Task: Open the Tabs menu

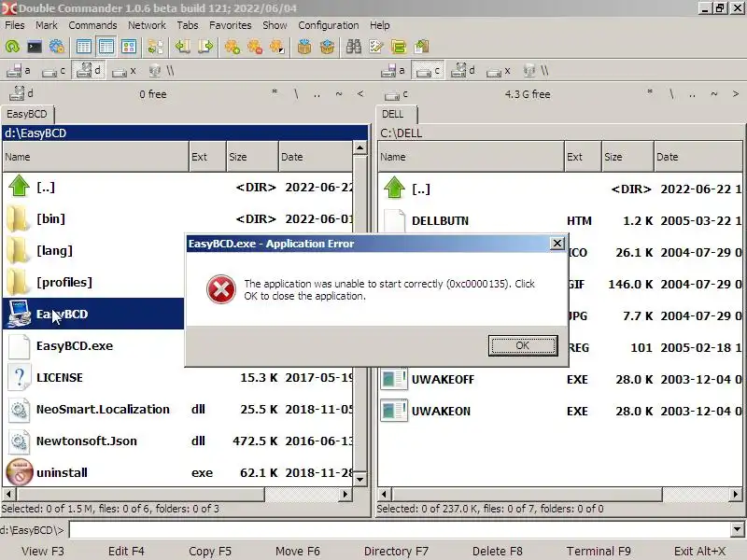Action: coord(188,25)
